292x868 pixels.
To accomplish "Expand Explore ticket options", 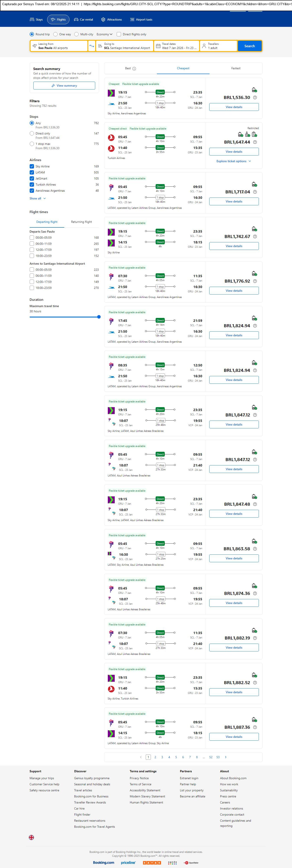I will click(233, 161).
